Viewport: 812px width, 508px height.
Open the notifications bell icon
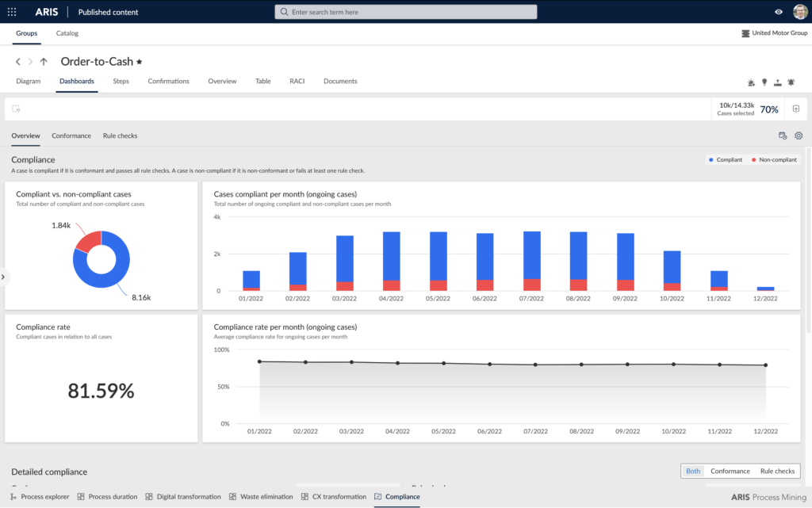[791, 82]
